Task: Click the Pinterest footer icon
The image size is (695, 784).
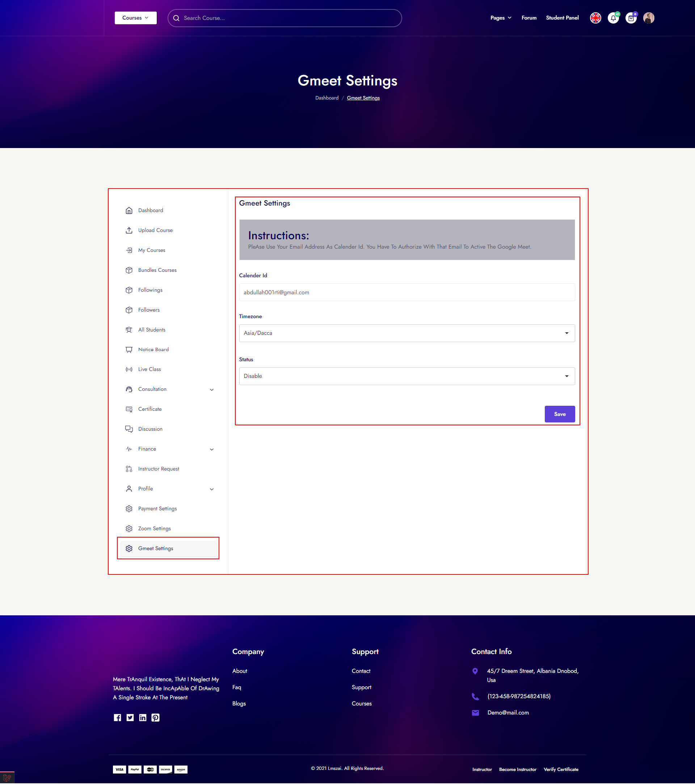Action: pos(155,718)
